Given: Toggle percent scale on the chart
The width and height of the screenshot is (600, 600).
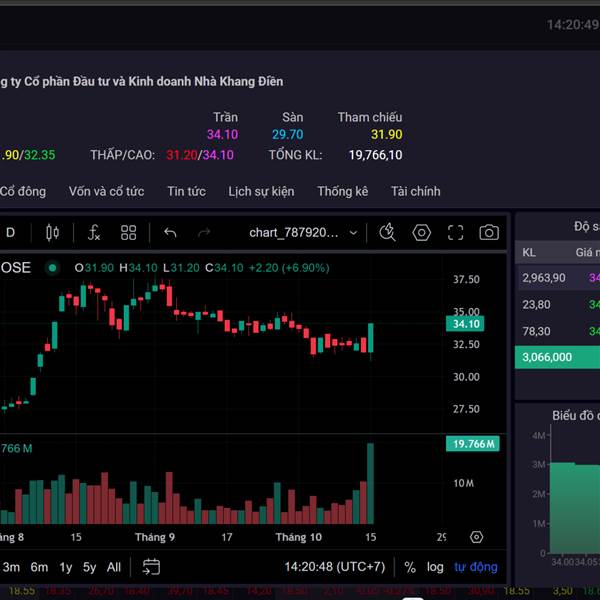Looking at the screenshot, I should (x=410, y=567).
